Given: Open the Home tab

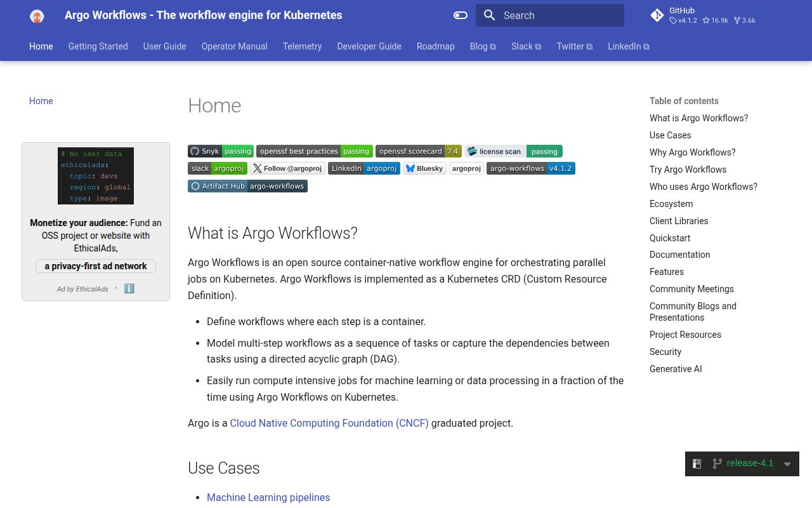Looking at the screenshot, I should click(x=41, y=46).
